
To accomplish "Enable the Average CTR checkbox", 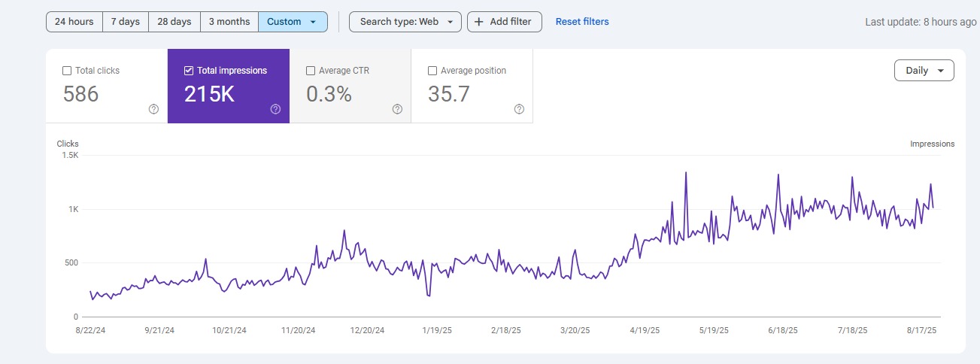I will click(311, 71).
